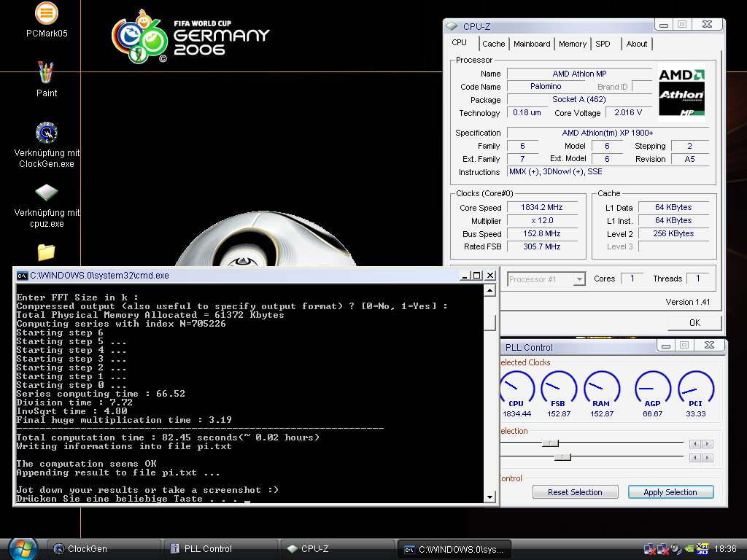
Task: Open the Mainboard tab in CPU-Z
Action: coord(532,44)
